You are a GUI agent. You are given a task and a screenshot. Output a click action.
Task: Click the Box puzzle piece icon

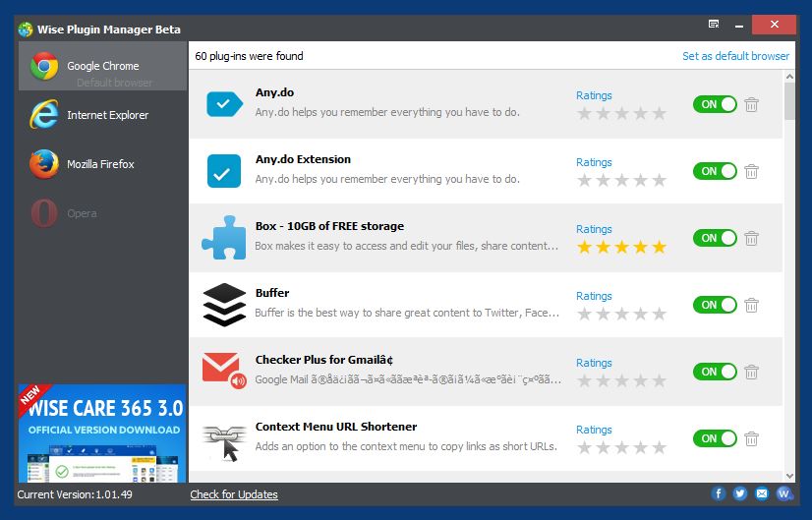[x=224, y=238]
